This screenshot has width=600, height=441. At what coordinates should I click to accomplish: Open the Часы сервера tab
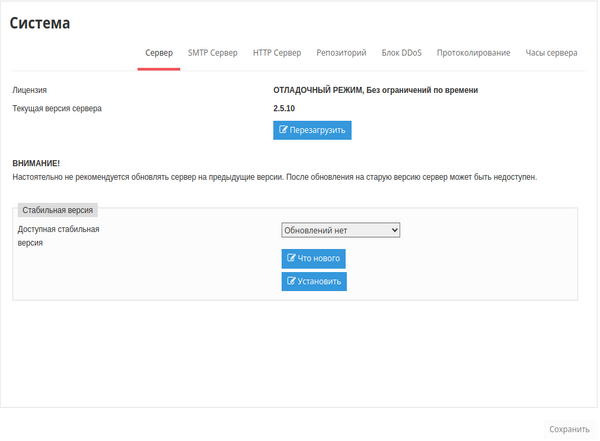coord(550,53)
